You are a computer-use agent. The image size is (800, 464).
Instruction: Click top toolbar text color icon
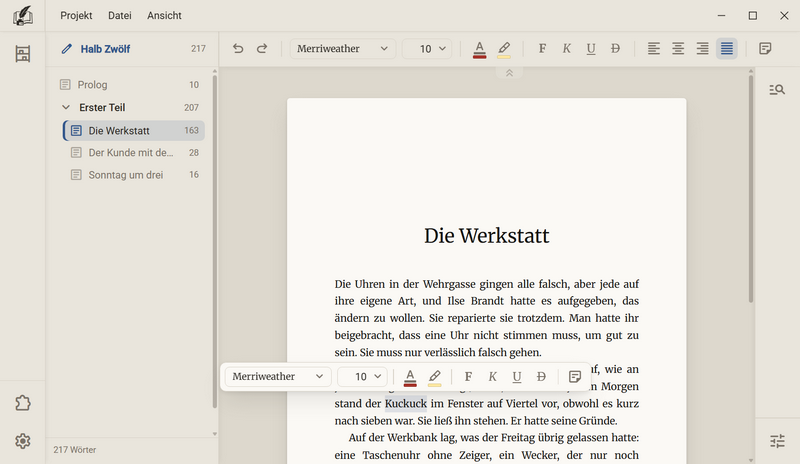[479, 50]
